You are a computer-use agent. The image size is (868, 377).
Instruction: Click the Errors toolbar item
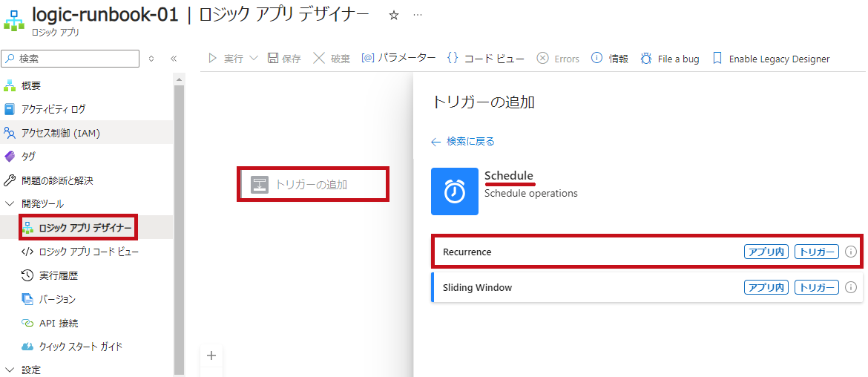click(x=558, y=59)
